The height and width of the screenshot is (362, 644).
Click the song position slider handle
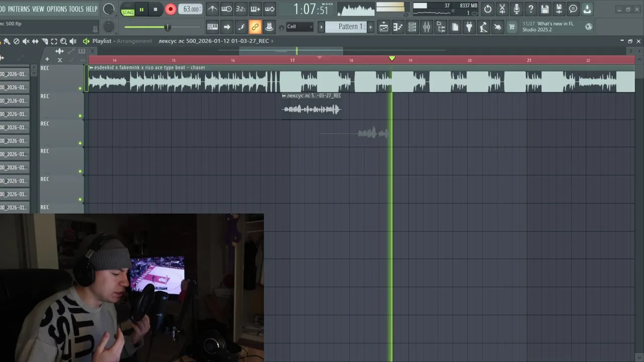tap(168, 27)
